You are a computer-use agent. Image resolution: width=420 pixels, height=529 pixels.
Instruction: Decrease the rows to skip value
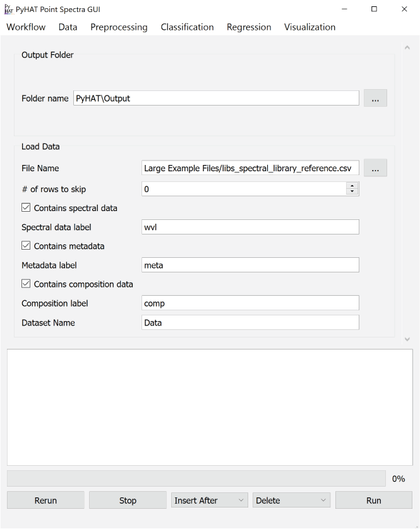[352, 192]
